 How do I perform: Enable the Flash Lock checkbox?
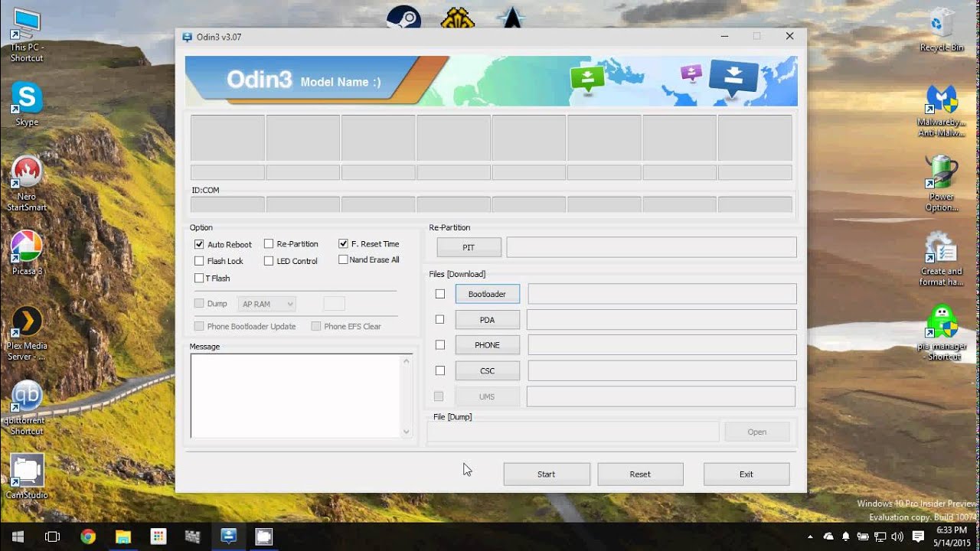click(199, 261)
